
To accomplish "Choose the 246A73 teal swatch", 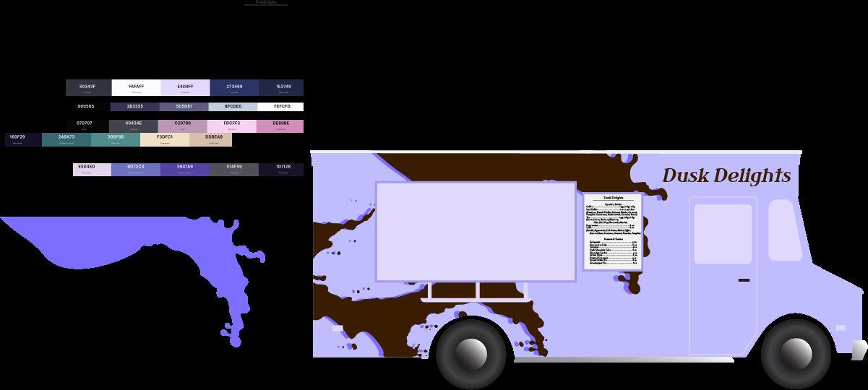I will point(66,139).
